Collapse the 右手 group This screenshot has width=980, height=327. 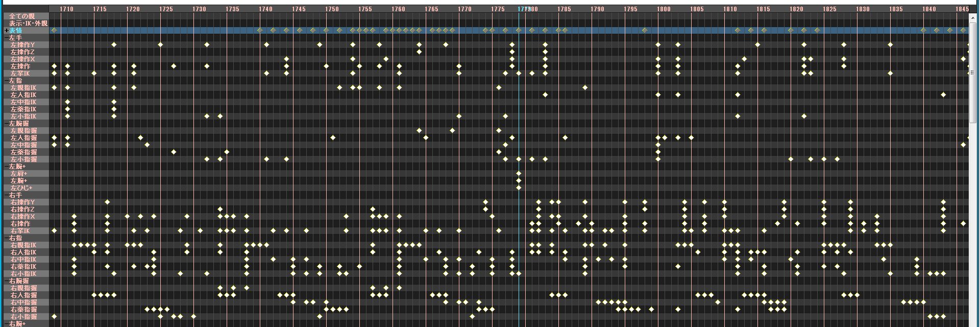[6, 195]
